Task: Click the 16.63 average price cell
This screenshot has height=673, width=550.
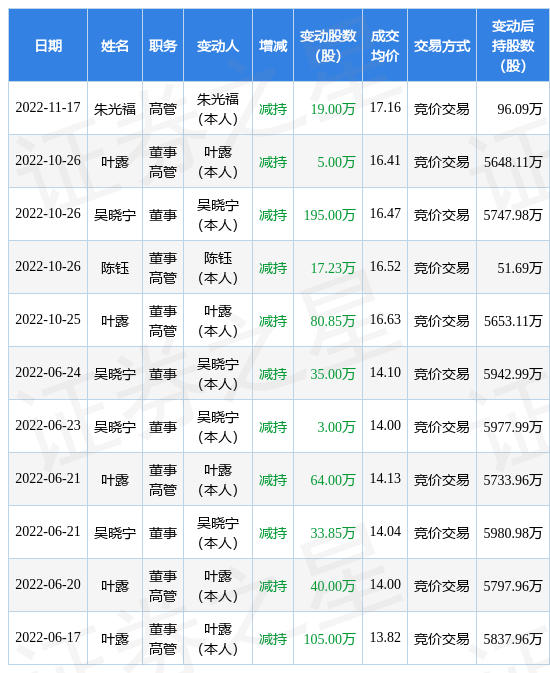Action: click(x=385, y=320)
